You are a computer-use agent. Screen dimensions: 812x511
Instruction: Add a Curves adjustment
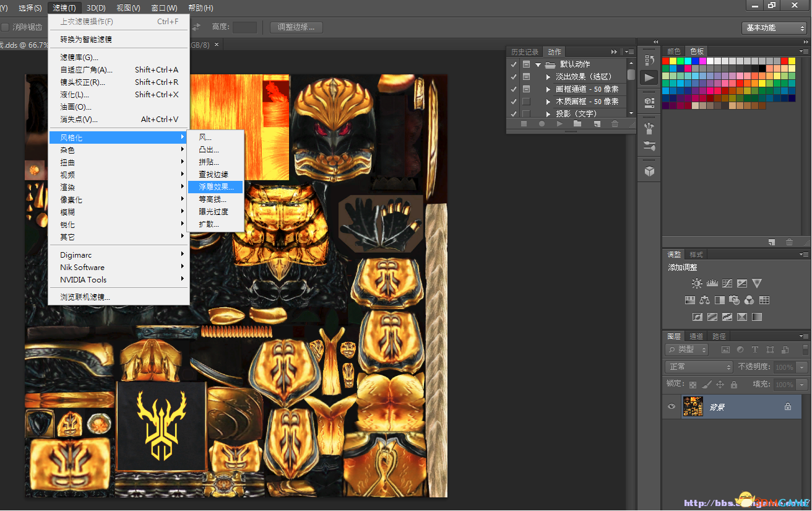coord(727,284)
